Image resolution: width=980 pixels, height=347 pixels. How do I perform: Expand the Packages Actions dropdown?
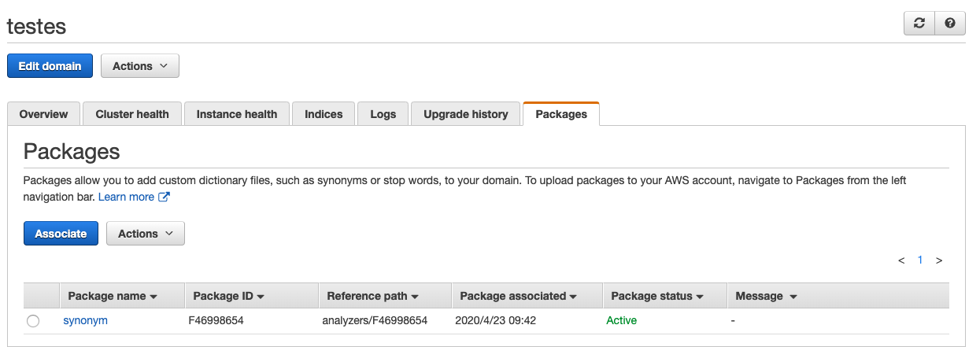point(146,234)
